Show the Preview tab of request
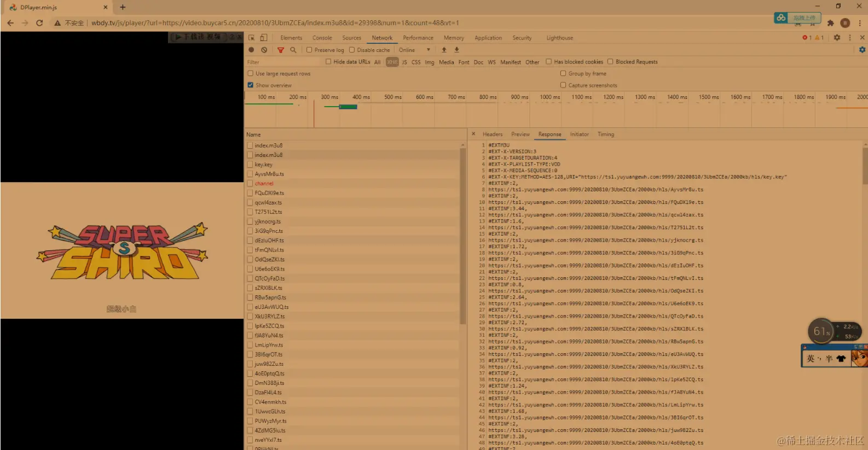The image size is (868, 450). coord(520,134)
